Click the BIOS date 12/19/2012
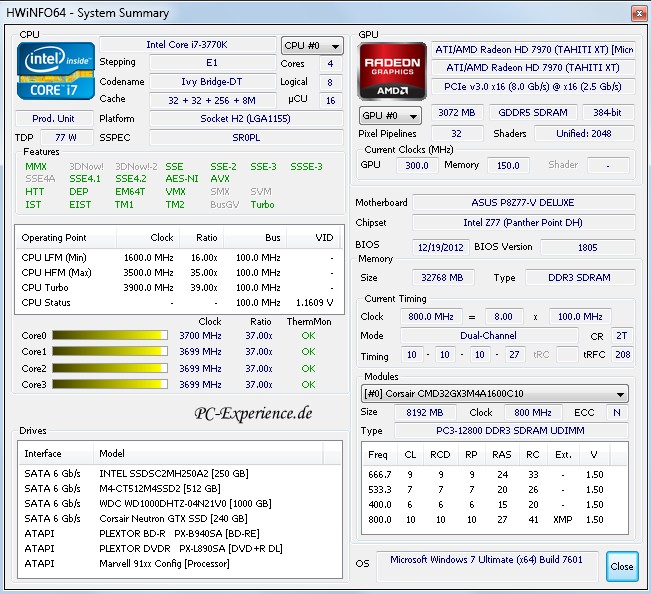The image size is (651, 594). tap(441, 247)
